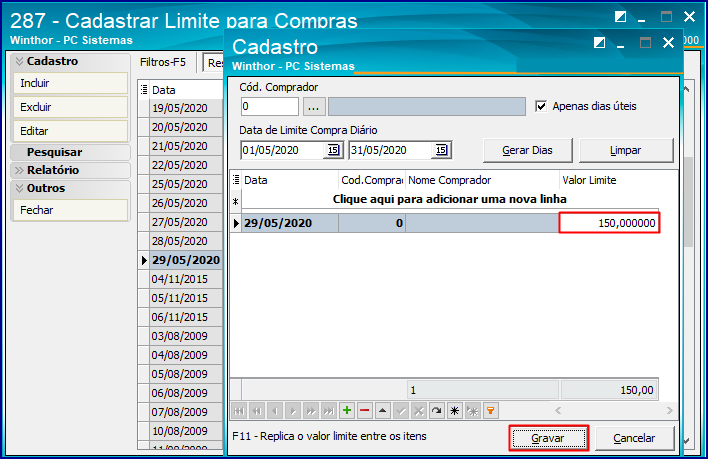
Task: Click Excluir in Cadastro sidebar
Action: point(70,107)
